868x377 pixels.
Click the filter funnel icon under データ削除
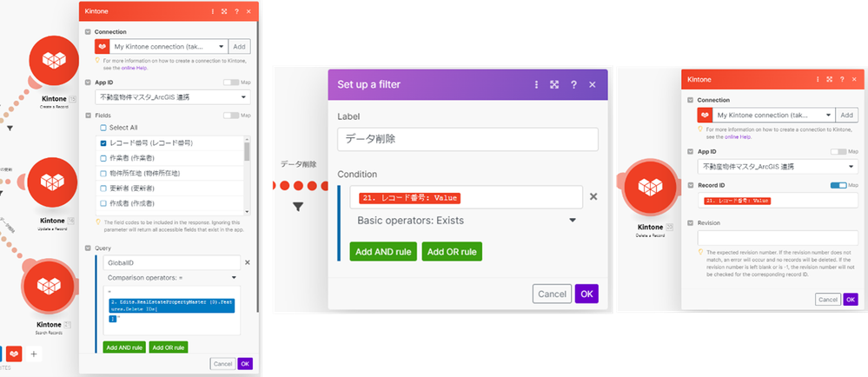pos(298,207)
